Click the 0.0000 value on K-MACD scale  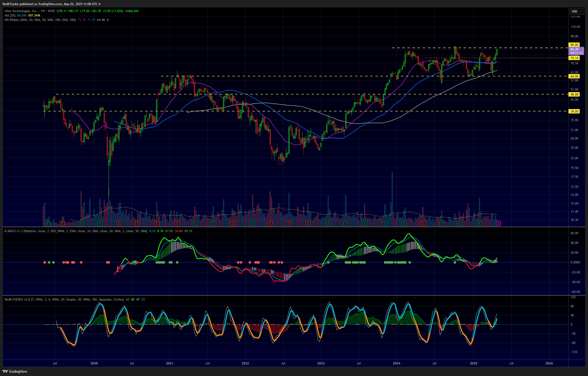click(x=575, y=263)
